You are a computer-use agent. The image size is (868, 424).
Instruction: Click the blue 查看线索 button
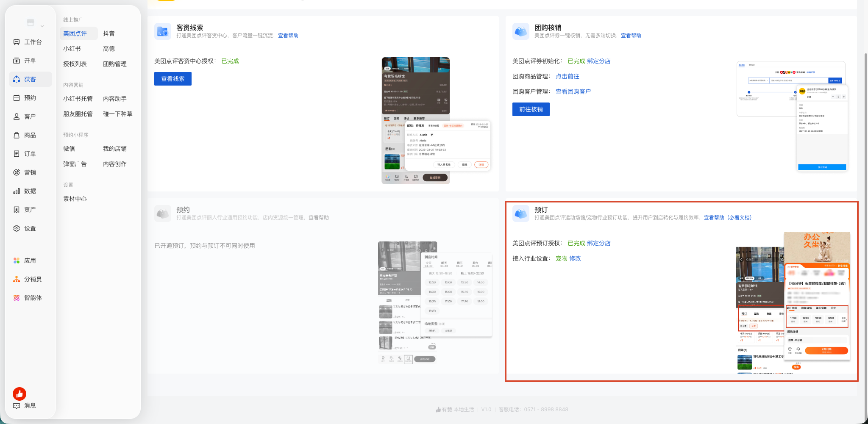pyautogui.click(x=173, y=79)
